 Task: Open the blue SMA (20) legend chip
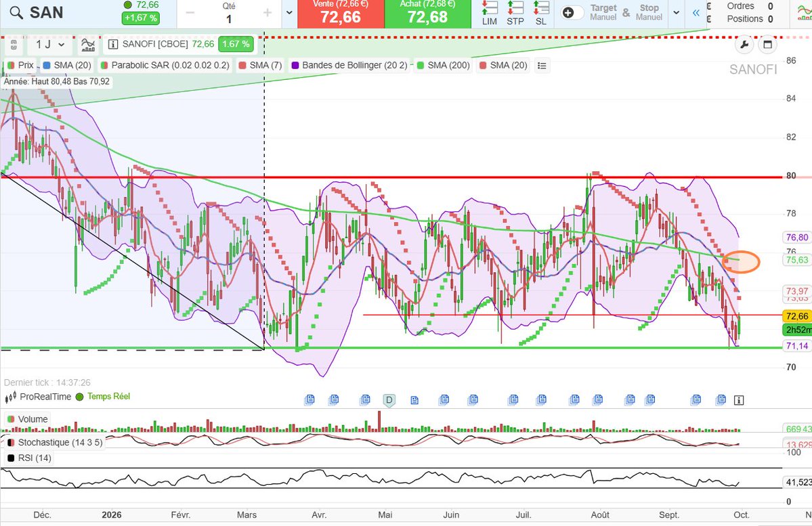tap(67, 65)
